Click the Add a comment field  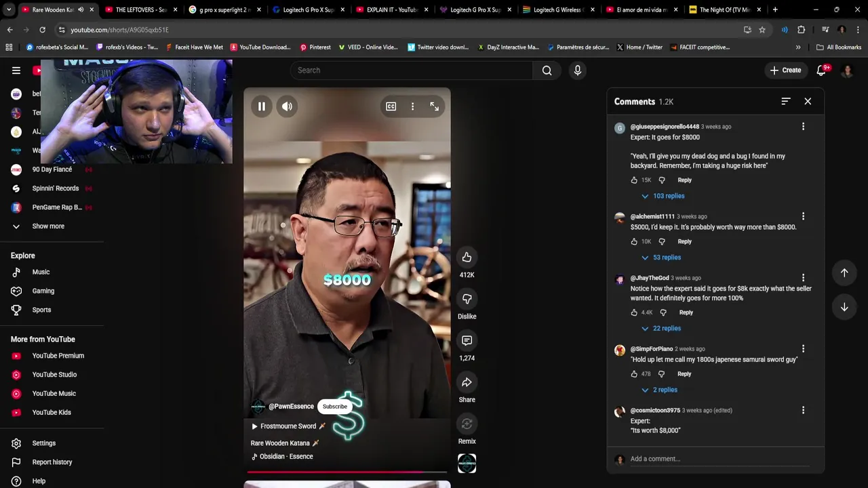pos(719,459)
